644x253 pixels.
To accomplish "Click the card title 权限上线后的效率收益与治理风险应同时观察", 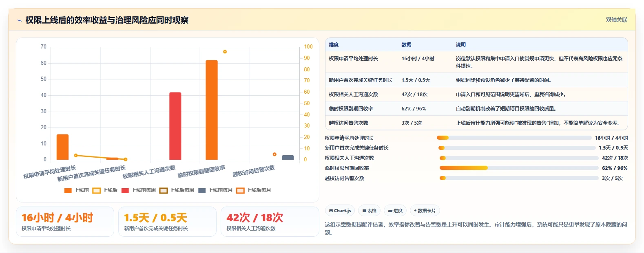I will click(107, 20).
